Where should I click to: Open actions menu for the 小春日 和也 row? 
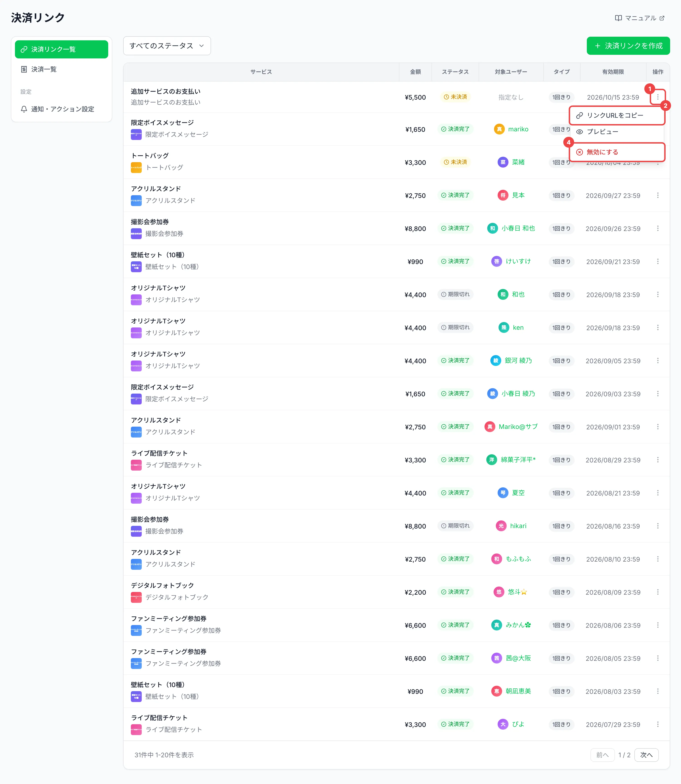pos(657,228)
